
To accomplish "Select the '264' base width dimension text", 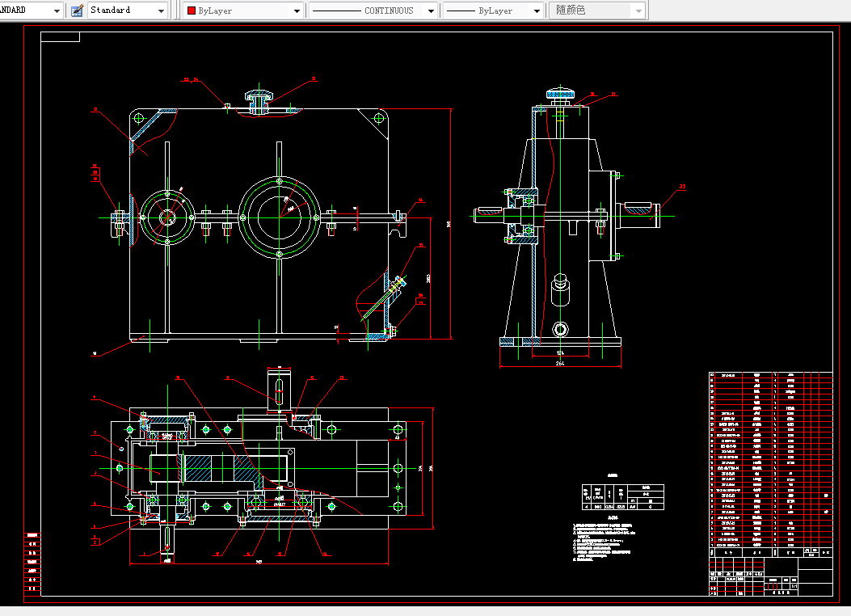I will pyautogui.click(x=560, y=364).
